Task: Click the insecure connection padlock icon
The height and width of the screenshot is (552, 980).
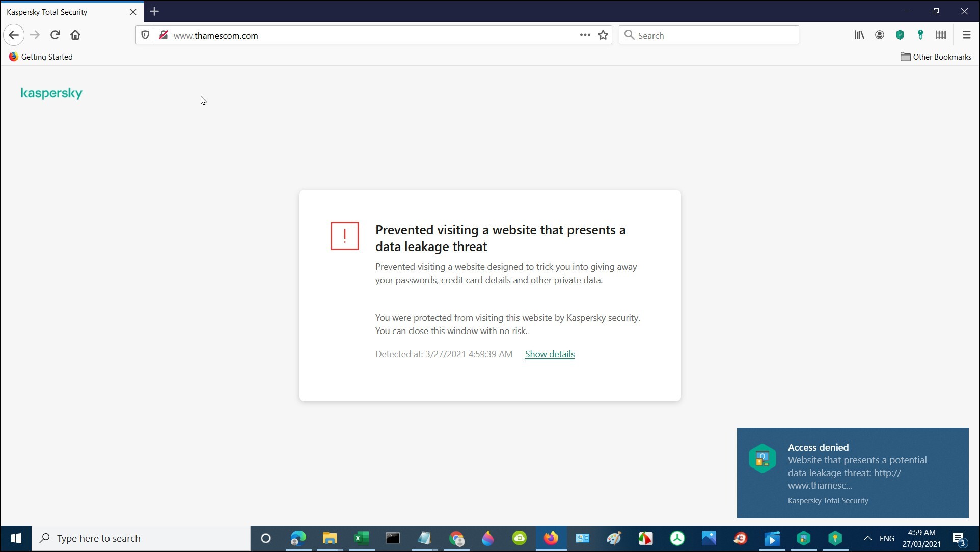Action: pyautogui.click(x=164, y=35)
